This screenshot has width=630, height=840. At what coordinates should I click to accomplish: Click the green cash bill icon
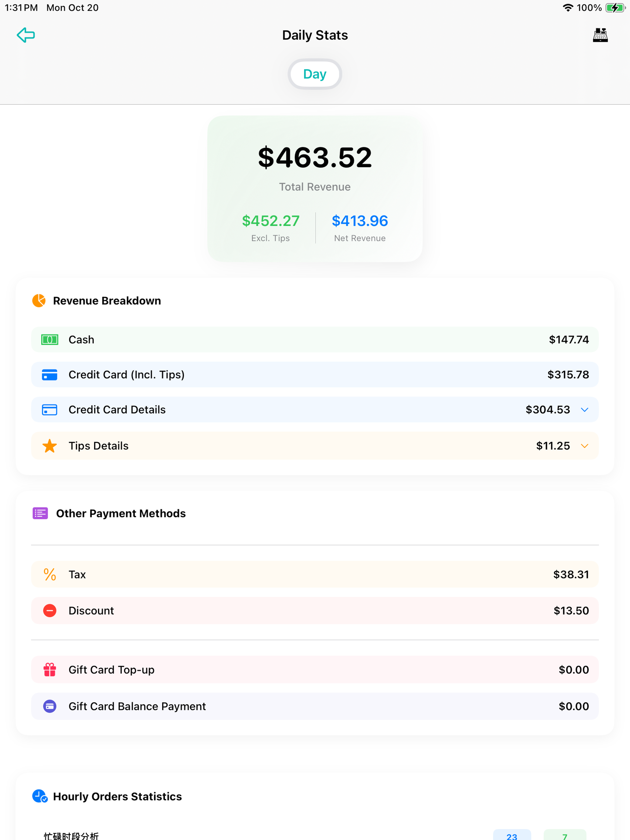click(x=50, y=339)
